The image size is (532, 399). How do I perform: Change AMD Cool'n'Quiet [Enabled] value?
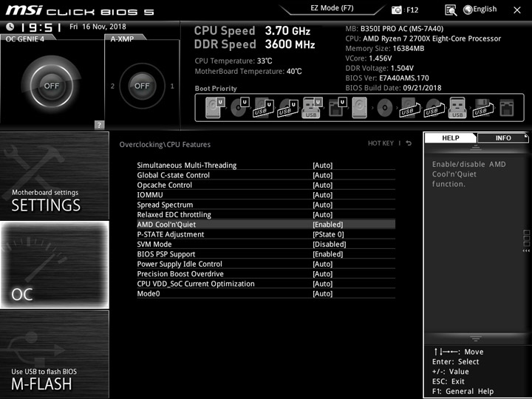pos(328,225)
